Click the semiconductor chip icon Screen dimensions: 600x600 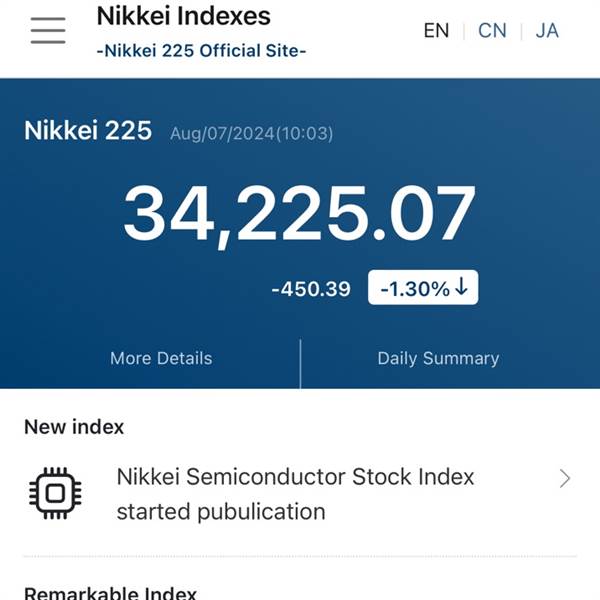coord(55,493)
